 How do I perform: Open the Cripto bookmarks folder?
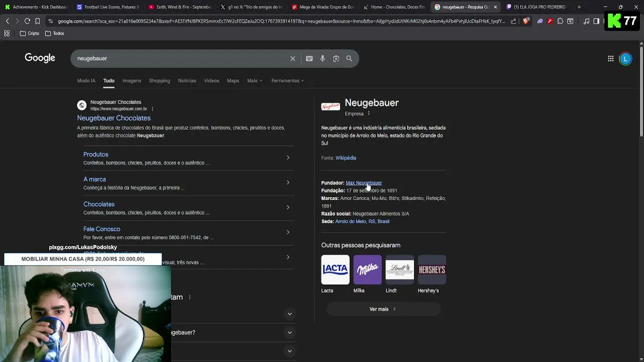click(30, 33)
